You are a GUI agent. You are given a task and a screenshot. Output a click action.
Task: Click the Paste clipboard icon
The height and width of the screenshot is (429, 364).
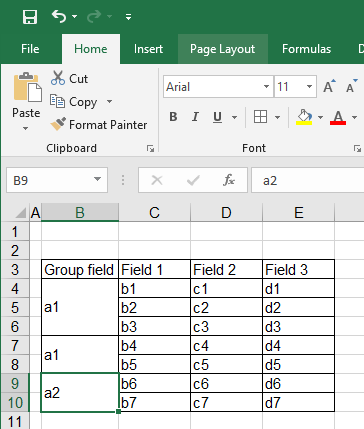click(27, 87)
